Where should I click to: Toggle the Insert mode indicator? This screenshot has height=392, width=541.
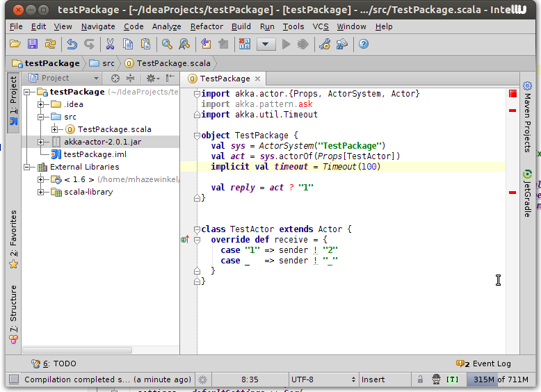[373, 379]
